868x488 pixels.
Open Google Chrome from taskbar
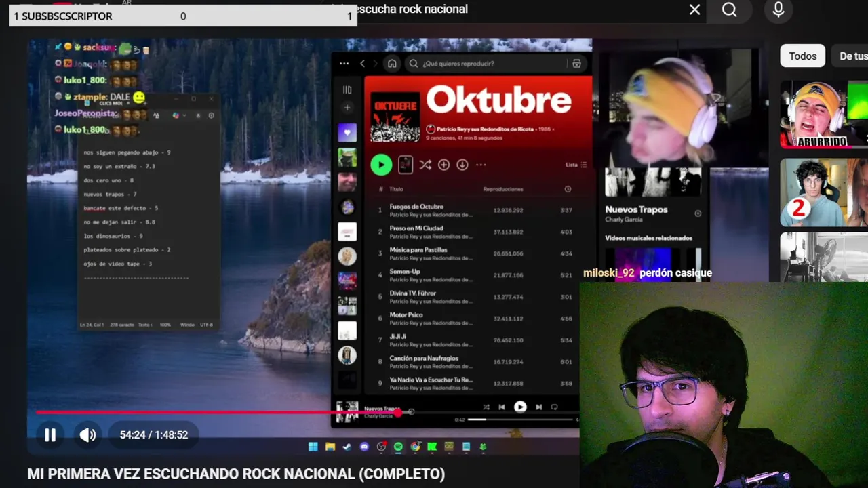pyautogui.click(x=415, y=447)
